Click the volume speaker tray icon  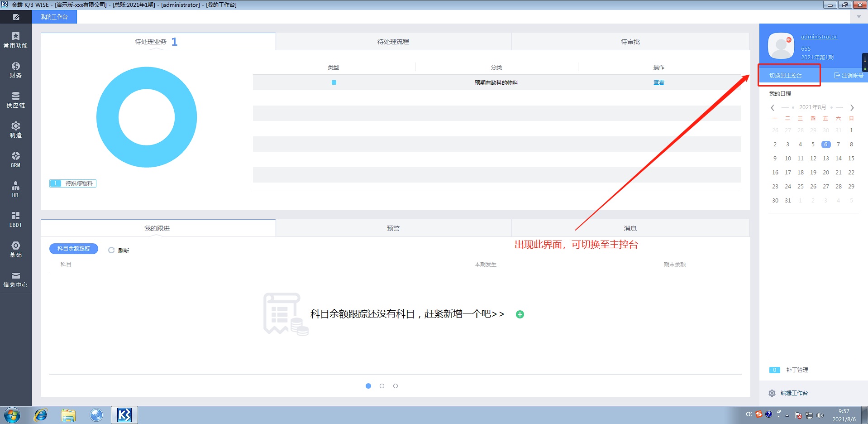pos(820,415)
